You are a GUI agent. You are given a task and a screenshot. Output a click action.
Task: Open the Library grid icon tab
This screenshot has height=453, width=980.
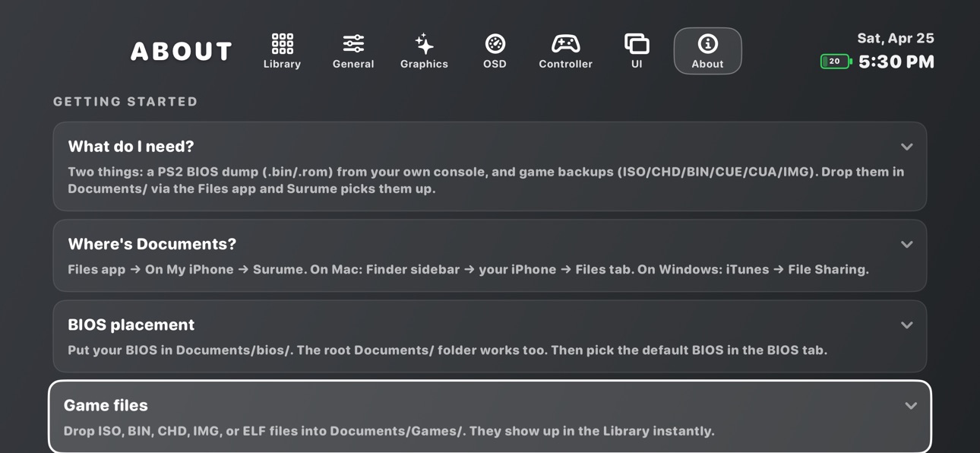282,51
